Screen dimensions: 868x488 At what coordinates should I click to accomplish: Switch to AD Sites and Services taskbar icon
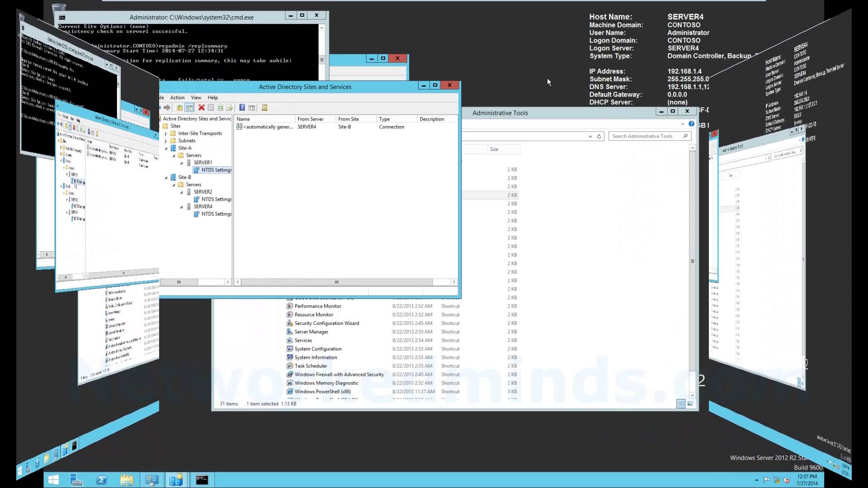point(176,480)
